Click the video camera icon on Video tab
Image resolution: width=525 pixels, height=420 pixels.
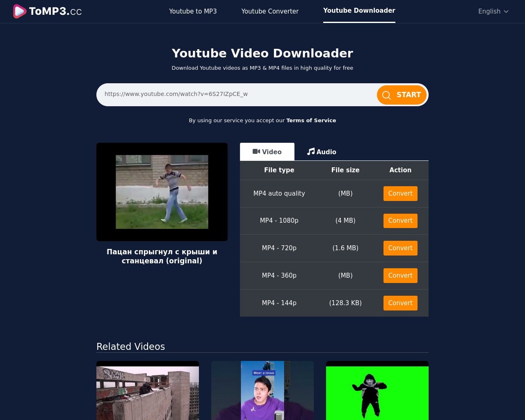(x=256, y=152)
